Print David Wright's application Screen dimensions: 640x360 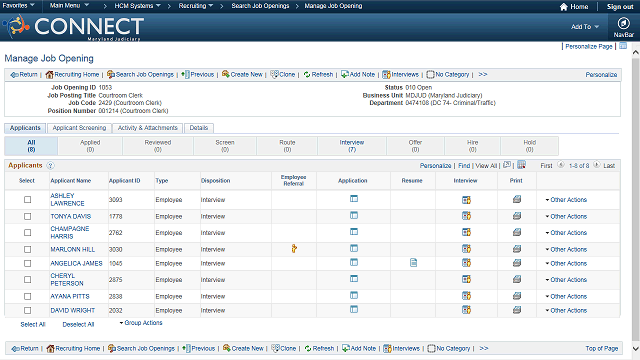coord(517,310)
